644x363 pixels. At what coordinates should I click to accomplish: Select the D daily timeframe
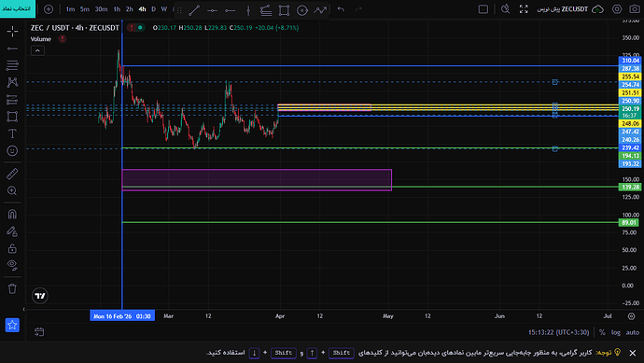pyautogui.click(x=154, y=9)
